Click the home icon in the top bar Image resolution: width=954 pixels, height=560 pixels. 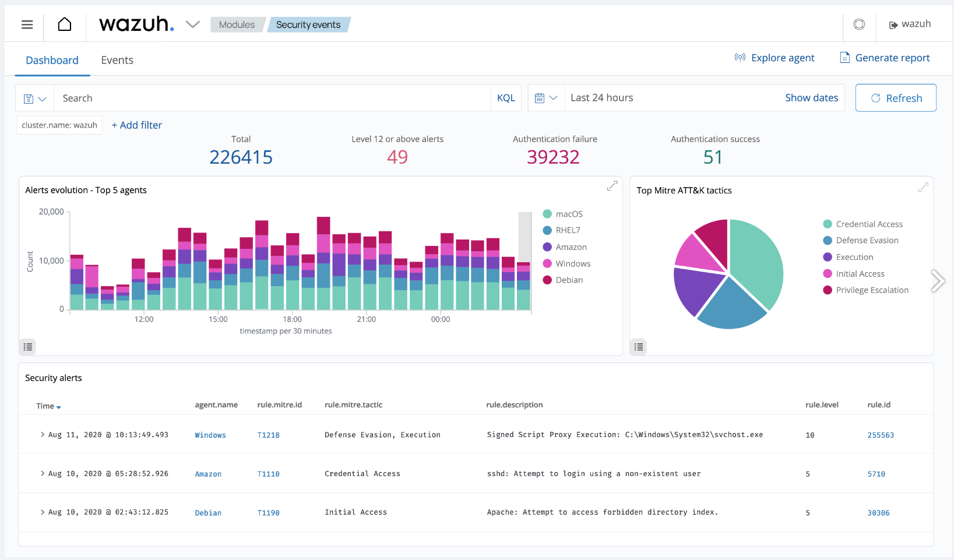point(64,24)
